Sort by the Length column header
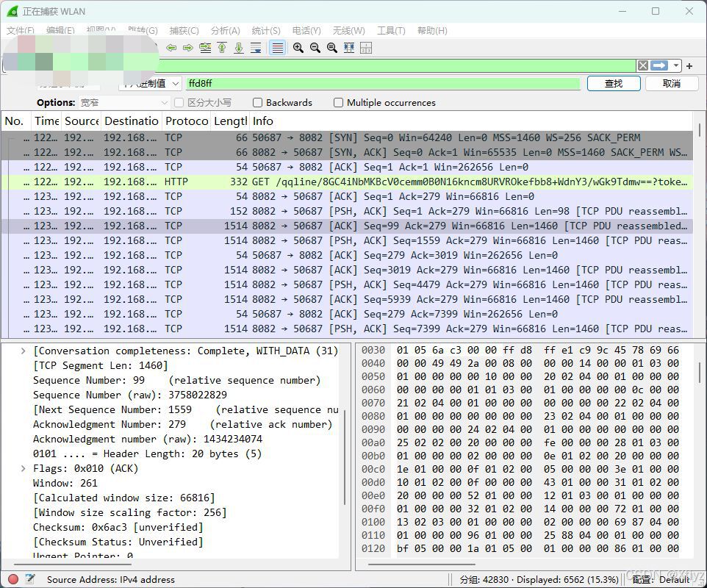 230,121
